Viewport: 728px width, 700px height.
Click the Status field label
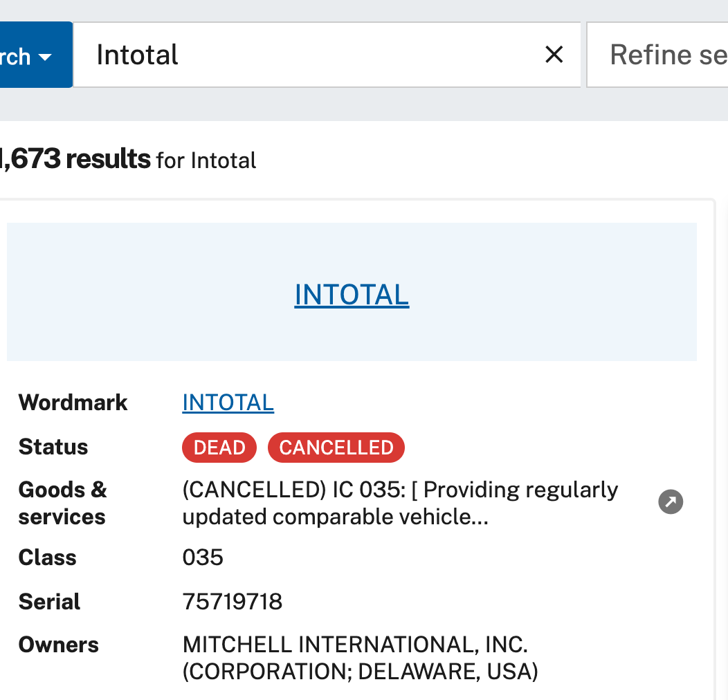(x=53, y=447)
